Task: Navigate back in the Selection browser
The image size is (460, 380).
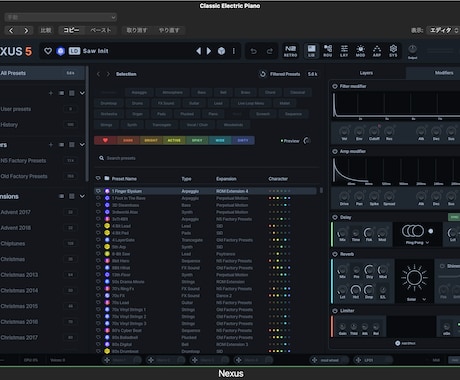Action: coord(98,74)
